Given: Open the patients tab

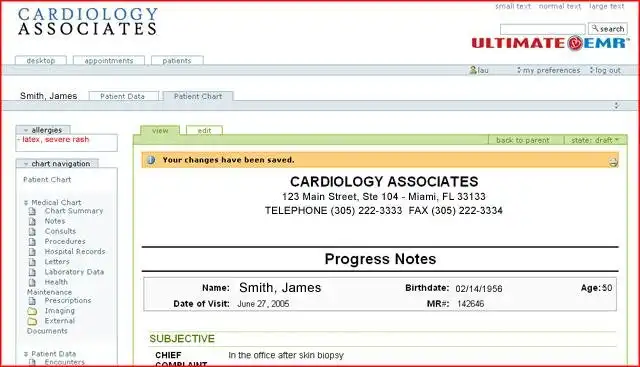Looking at the screenshot, I should [x=177, y=60].
